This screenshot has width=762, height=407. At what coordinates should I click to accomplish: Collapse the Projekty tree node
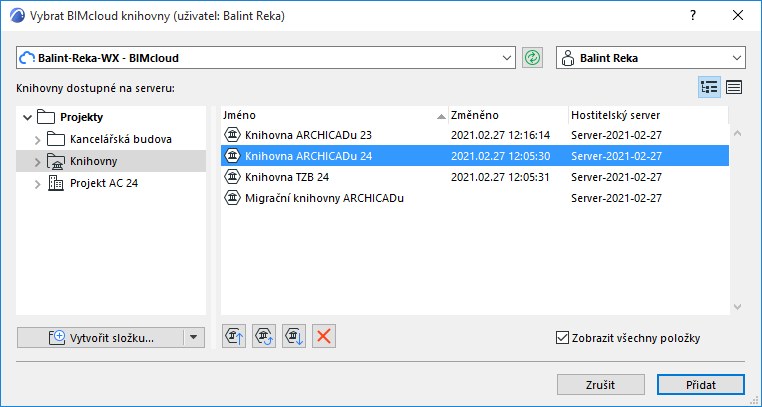coord(27,117)
